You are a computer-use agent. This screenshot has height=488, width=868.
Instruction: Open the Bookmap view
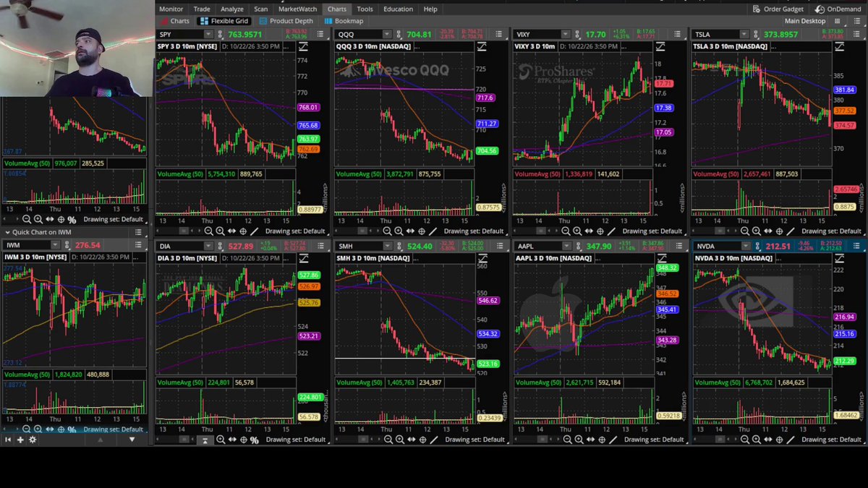tap(344, 21)
